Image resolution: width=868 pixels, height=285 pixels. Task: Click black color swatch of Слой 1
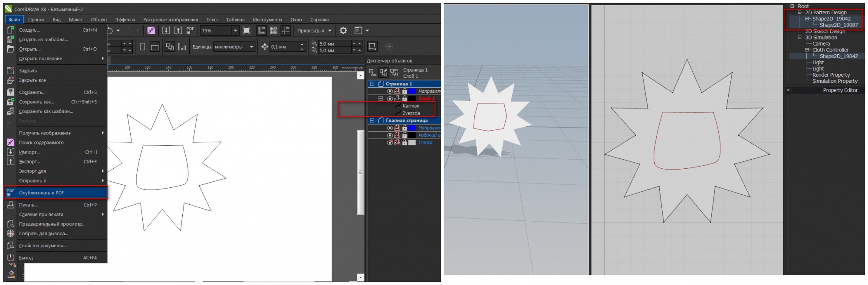click(412, 98)
